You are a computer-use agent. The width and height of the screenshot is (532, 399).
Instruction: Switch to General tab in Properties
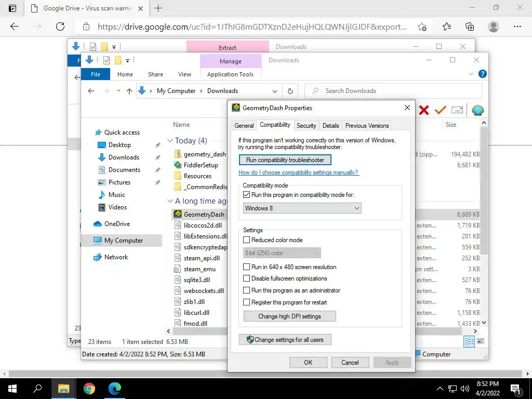point(244,126)
